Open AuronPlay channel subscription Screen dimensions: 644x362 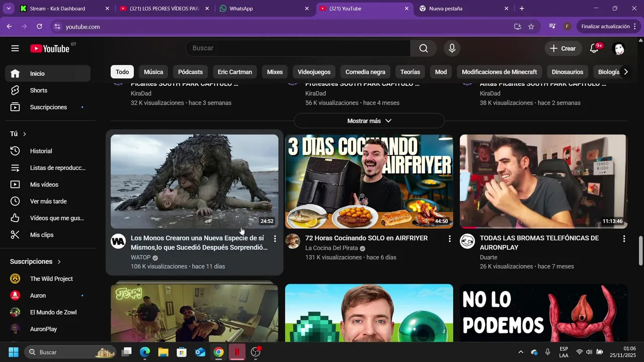pyautogui.click(x=48, y=329)
